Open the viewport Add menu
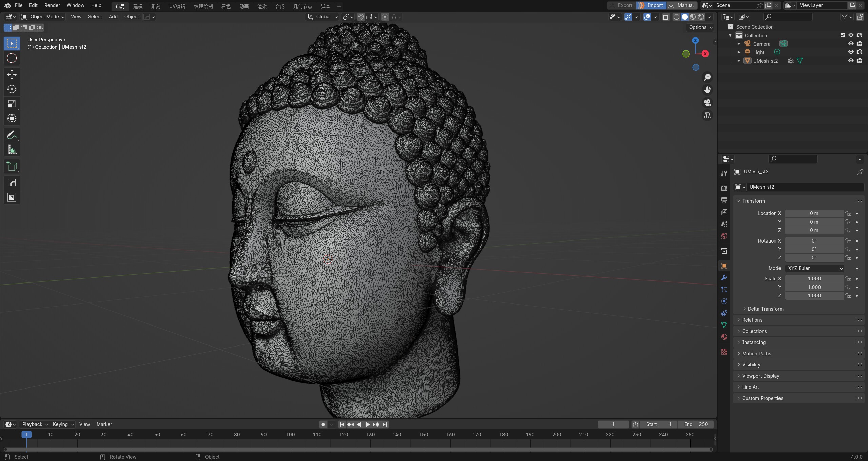 [x=113, y=17]
